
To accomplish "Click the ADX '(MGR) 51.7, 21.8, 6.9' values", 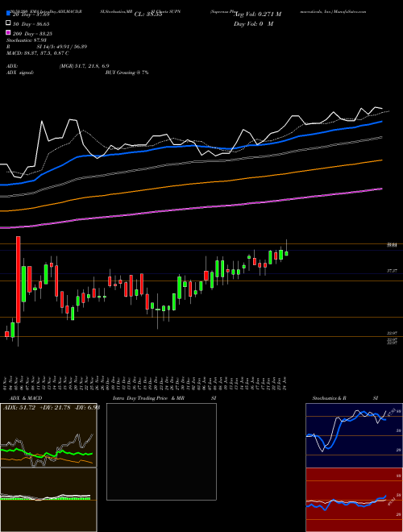I will coord(84,66).
